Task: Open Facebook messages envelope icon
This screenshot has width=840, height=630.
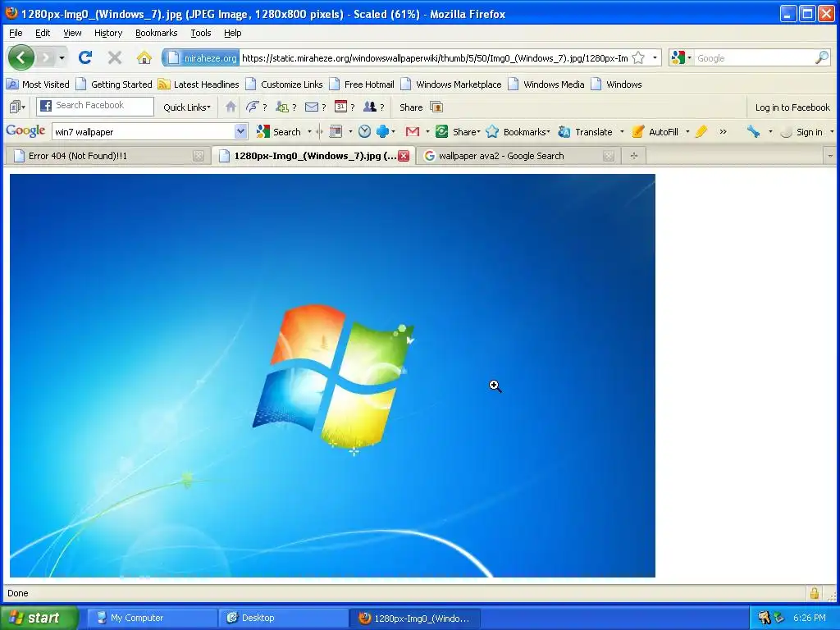Action: point(311,107)
